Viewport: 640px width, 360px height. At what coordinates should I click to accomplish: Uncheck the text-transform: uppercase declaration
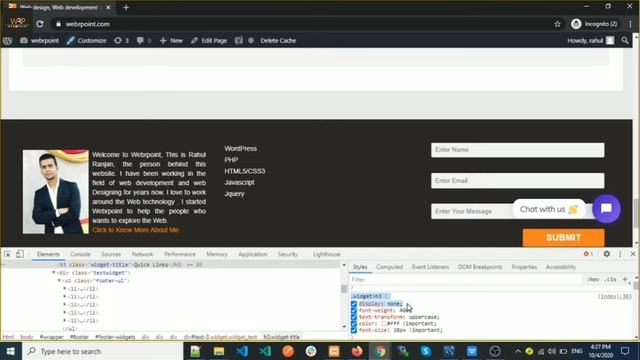(x=353, y=317)
